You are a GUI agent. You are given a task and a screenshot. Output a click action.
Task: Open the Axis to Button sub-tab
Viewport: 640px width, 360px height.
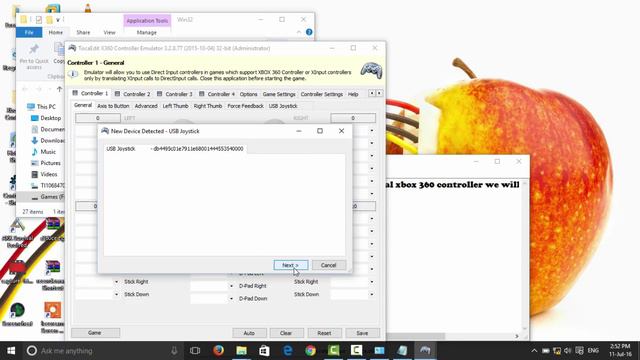click(113, 106)
